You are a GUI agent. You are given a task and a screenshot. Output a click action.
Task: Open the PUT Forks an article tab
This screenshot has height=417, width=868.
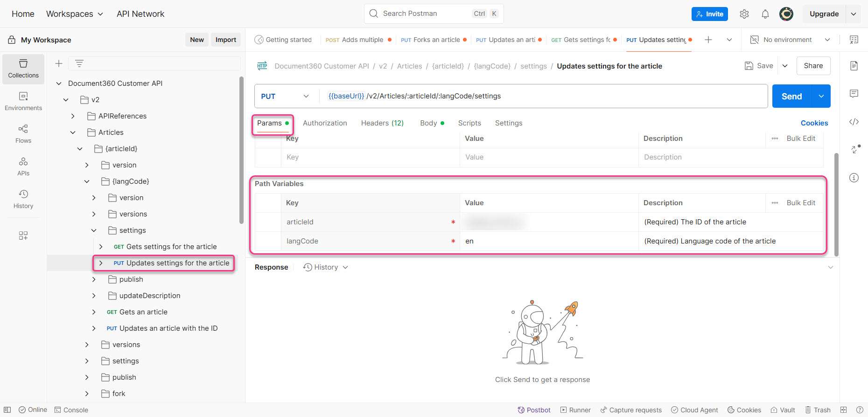pos(434,40)
